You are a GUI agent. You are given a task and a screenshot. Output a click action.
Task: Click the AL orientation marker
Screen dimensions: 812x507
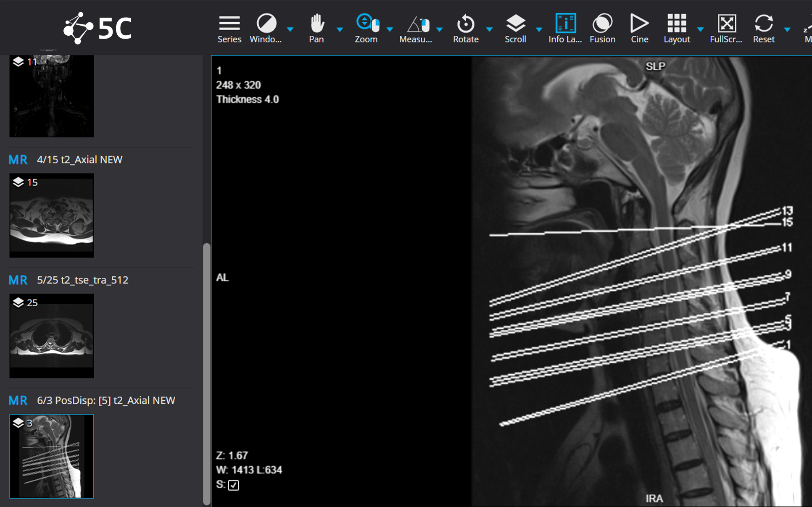tap(222, 278)
